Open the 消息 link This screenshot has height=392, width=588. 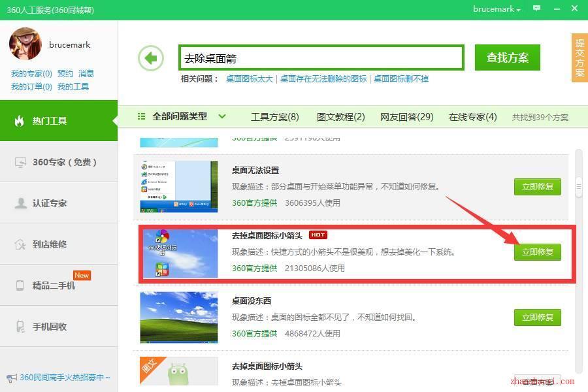[86, 74]
